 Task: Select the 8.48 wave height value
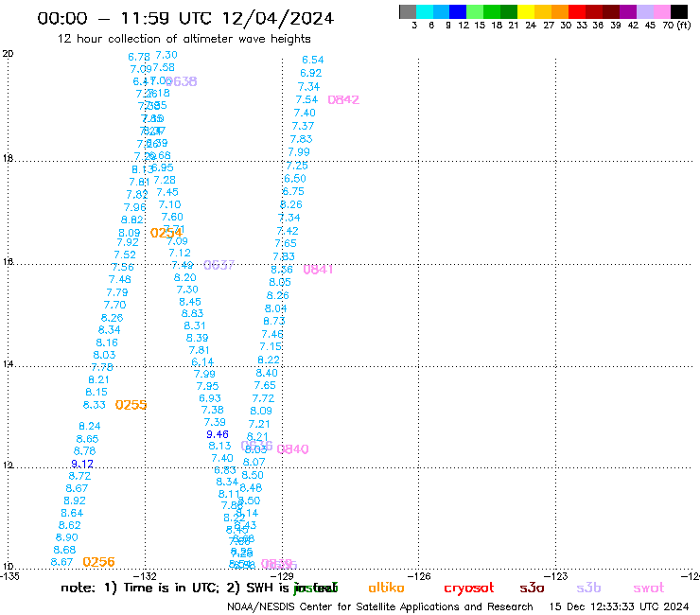pos(251,488)
